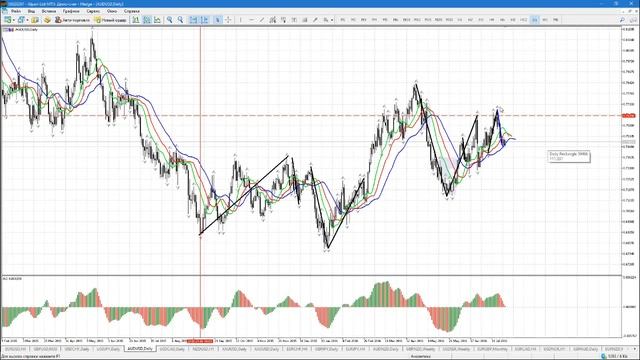Open the Profiles toolbar icon

20,20
